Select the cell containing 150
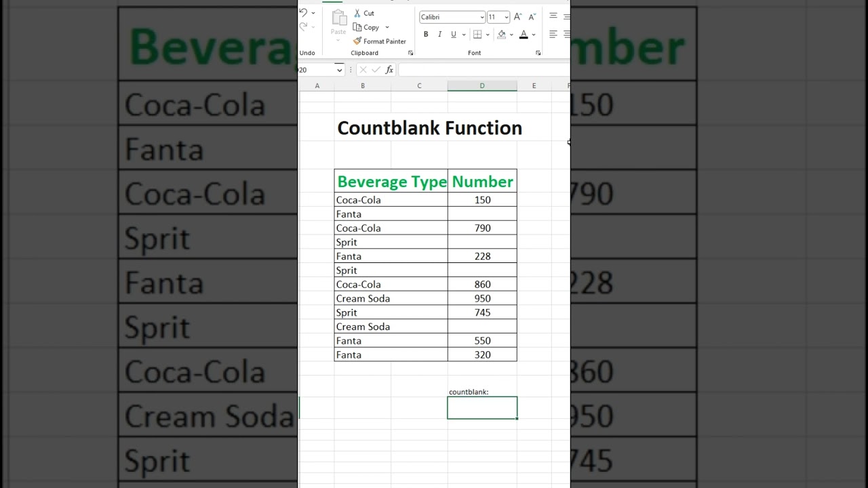Screen dimensions: 868x488 click(482, 200)
